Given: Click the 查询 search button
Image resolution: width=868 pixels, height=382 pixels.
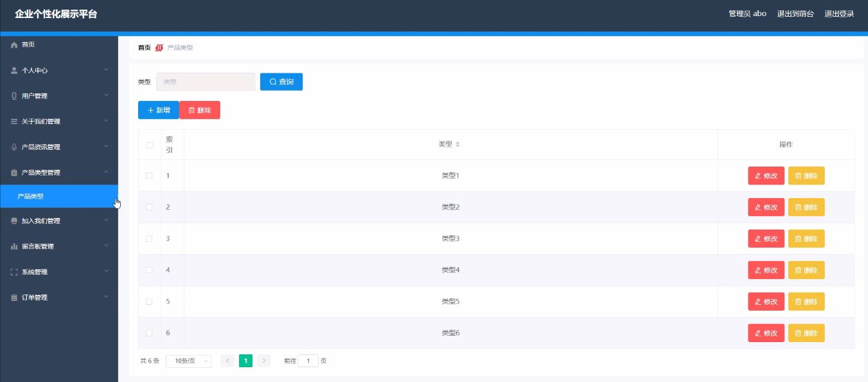Looking at the screenshot, I should (x=281, y=82).
